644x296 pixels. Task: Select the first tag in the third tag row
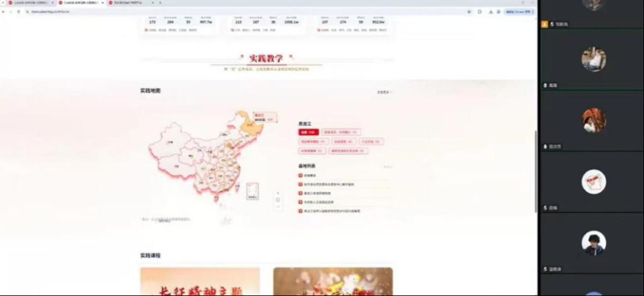click(313, 151)
